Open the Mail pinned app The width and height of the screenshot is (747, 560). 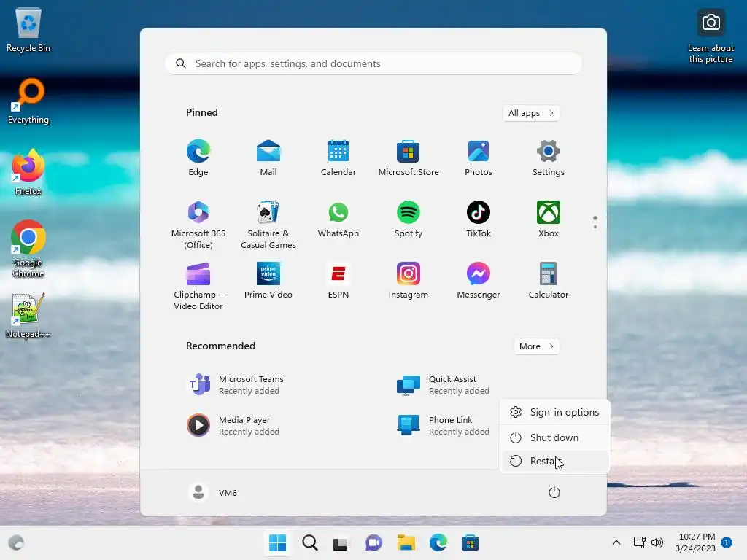pos(268,158)
